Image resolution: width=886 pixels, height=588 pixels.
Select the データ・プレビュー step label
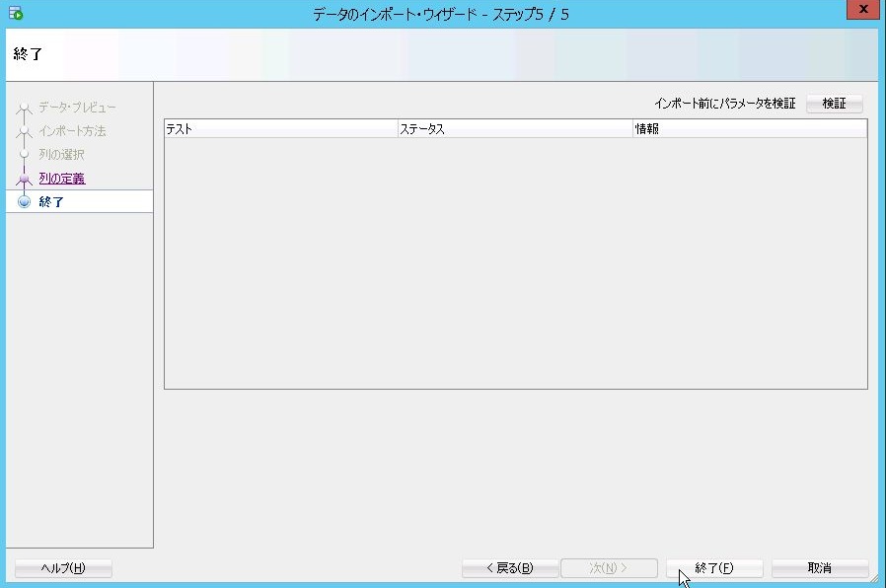(x=77, y=108)
